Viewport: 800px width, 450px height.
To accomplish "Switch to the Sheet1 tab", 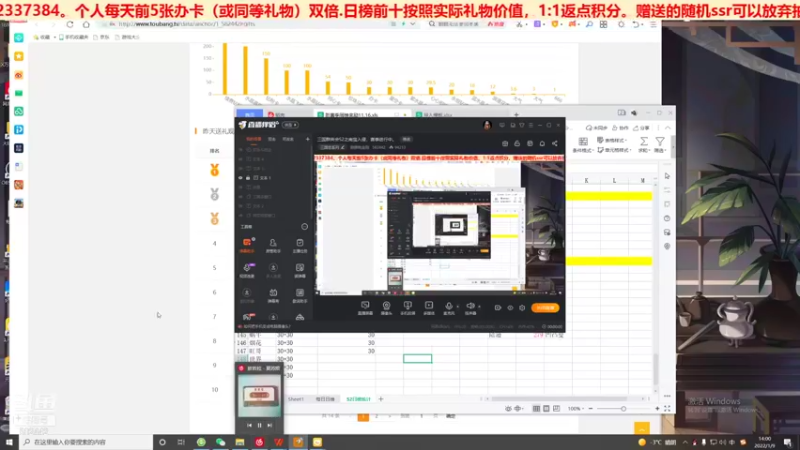I will pos(295,399).
